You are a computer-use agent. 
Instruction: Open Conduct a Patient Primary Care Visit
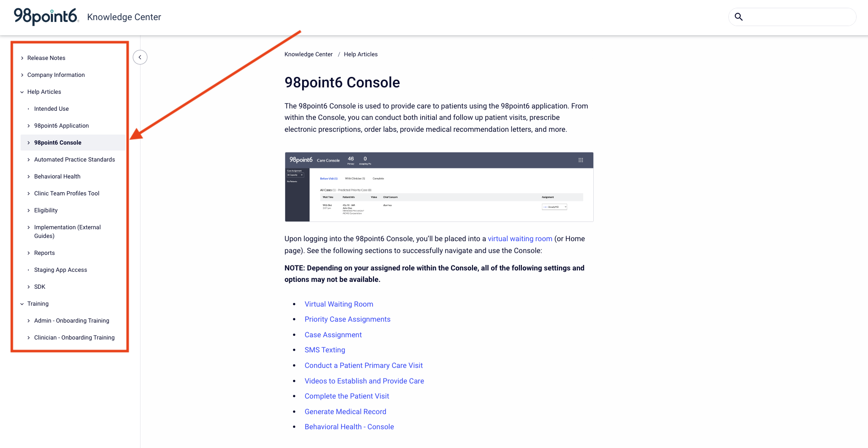[x=363, y=366]
